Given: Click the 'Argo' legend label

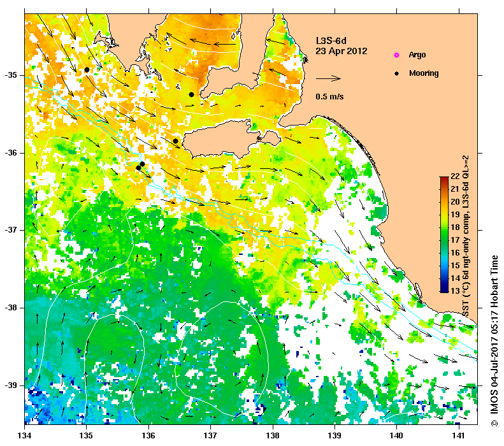Looking at the screenshot, I should pos(417,55).
